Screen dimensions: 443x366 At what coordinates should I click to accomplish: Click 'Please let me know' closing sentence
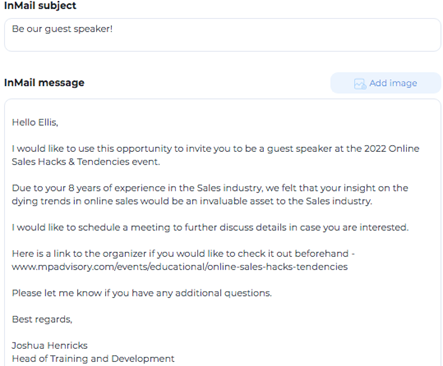142,293
